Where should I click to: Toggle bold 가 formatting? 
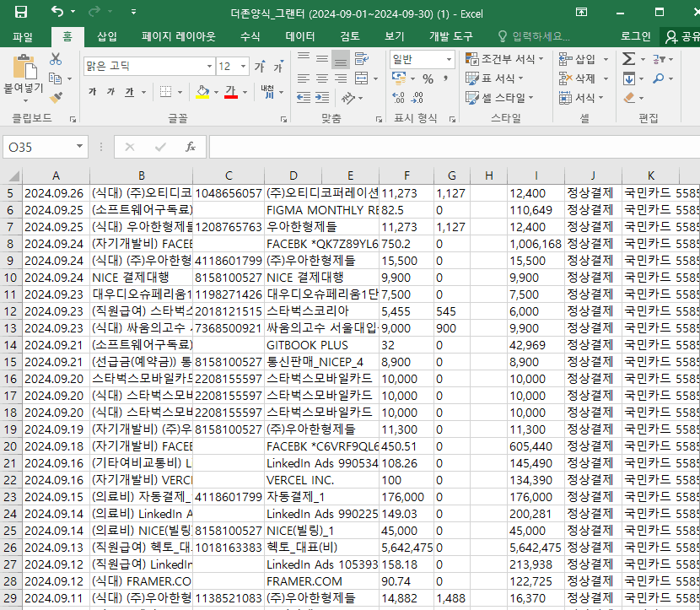click(93, 92)
